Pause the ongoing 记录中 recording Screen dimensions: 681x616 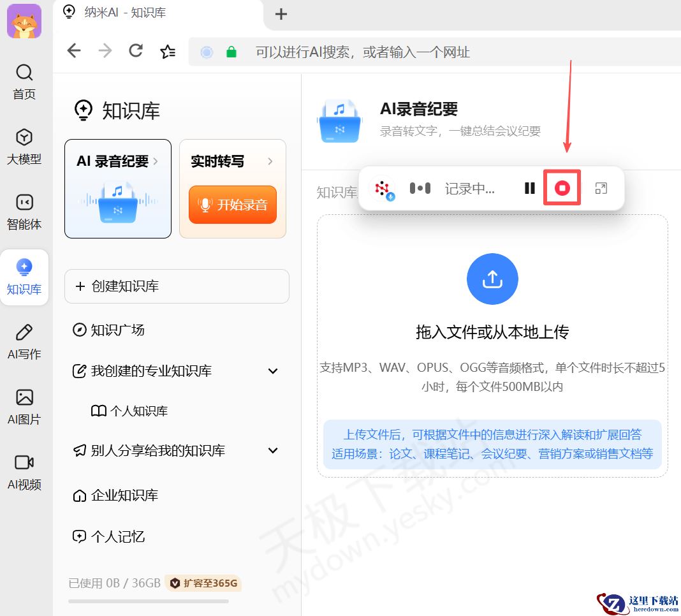pyautogui.click(x=529, y=188)
